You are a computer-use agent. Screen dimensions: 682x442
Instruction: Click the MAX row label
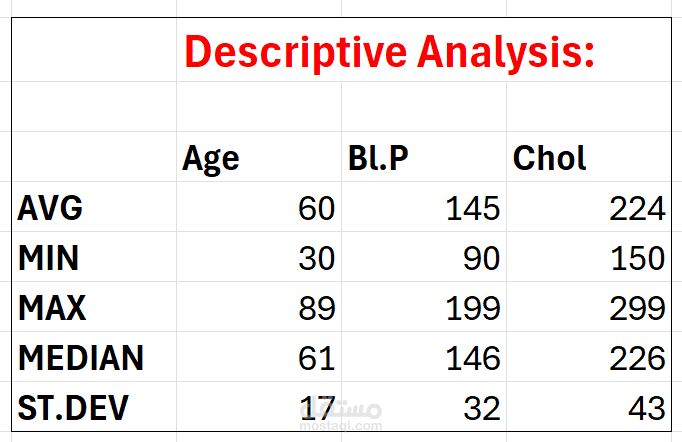click(52, 308)
